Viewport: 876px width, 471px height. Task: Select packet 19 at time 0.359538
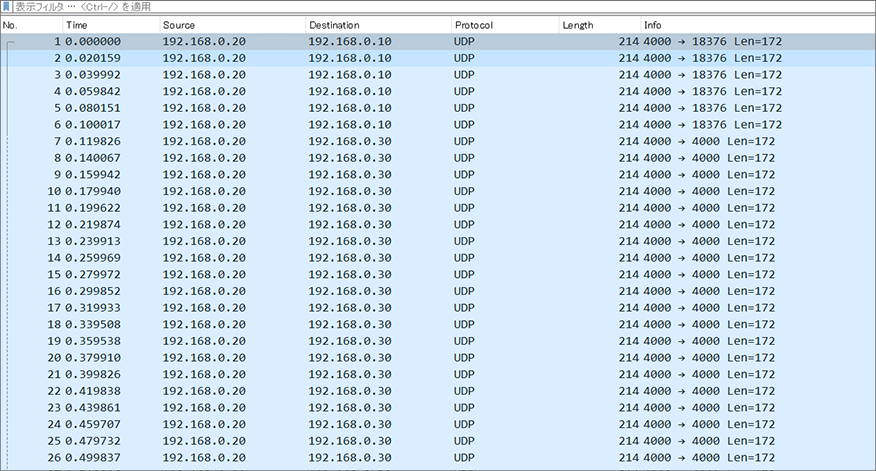(x=438, y=341)
